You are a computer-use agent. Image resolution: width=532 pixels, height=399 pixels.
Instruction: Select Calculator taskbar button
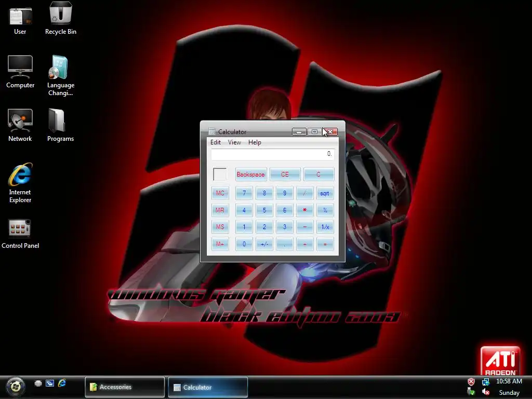[x=208, y=387]
